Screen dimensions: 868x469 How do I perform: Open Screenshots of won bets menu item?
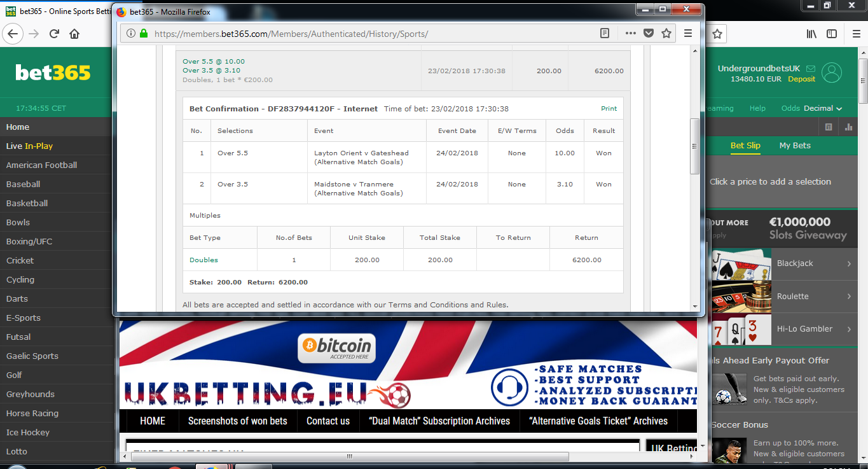238,421
